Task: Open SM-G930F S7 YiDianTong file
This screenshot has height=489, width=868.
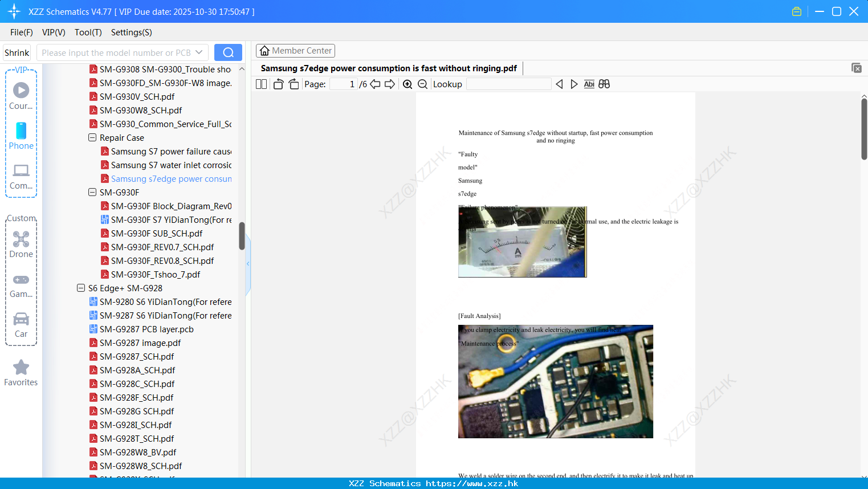Action: pos(166,220)
